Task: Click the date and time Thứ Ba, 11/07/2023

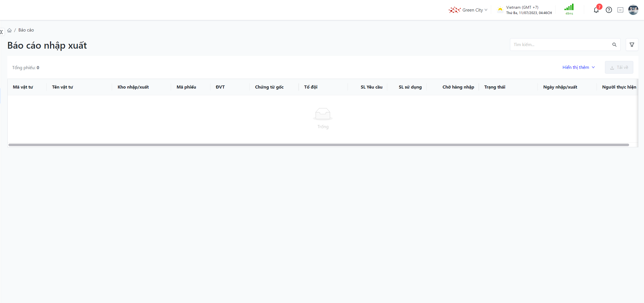Action: (x=529, y=13)
